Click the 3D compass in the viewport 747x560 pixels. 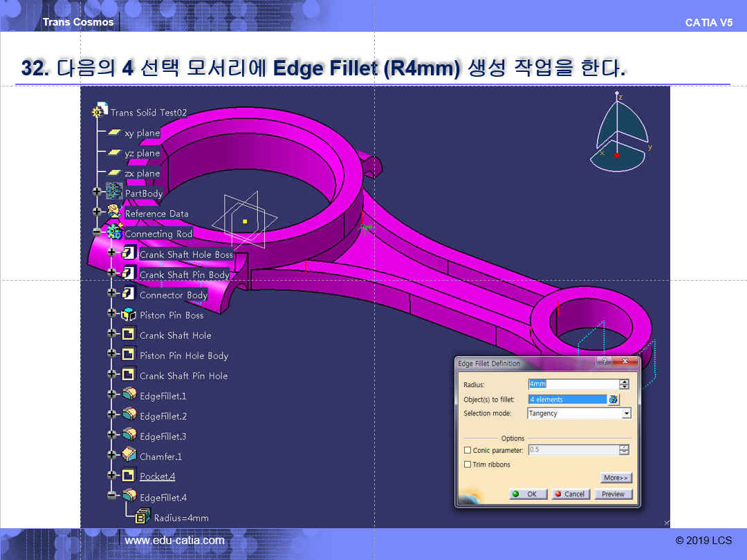[618, 131]
